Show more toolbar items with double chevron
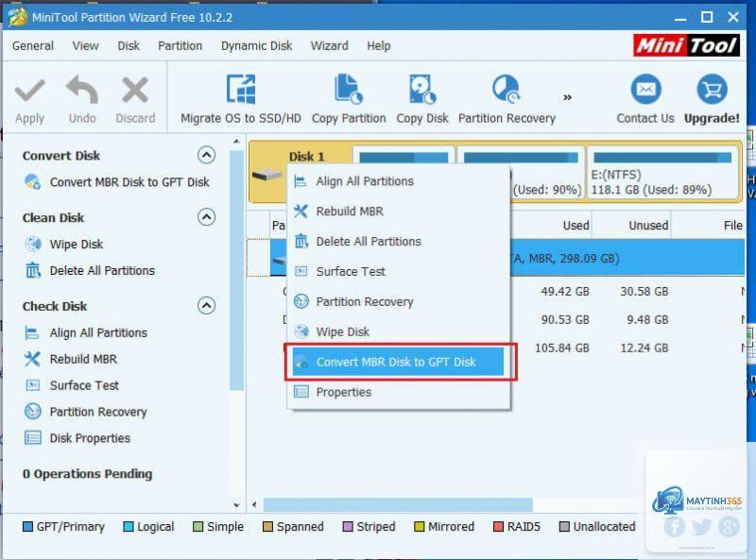 tap(568, 97)
